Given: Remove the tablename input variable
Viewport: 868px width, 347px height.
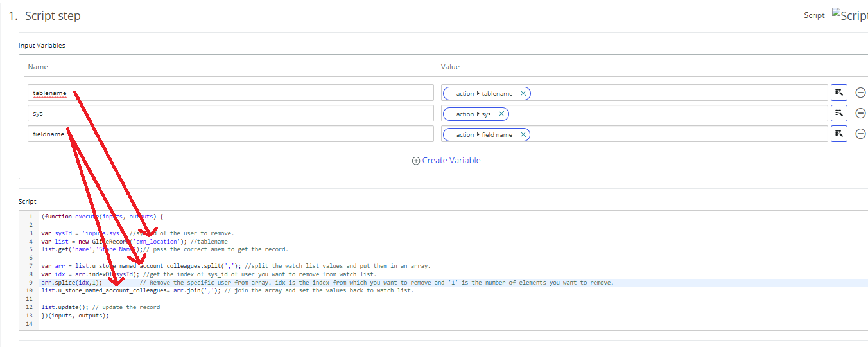Looking at the screenshot, I should tap(860, 93).
